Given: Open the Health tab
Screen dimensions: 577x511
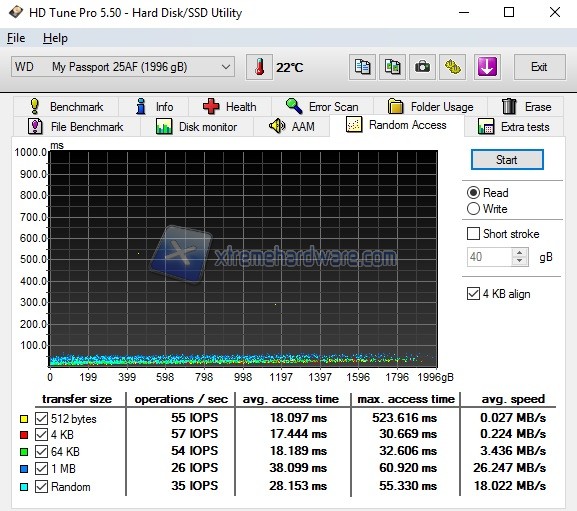Looking at the screenshot, I should point(230,107).
